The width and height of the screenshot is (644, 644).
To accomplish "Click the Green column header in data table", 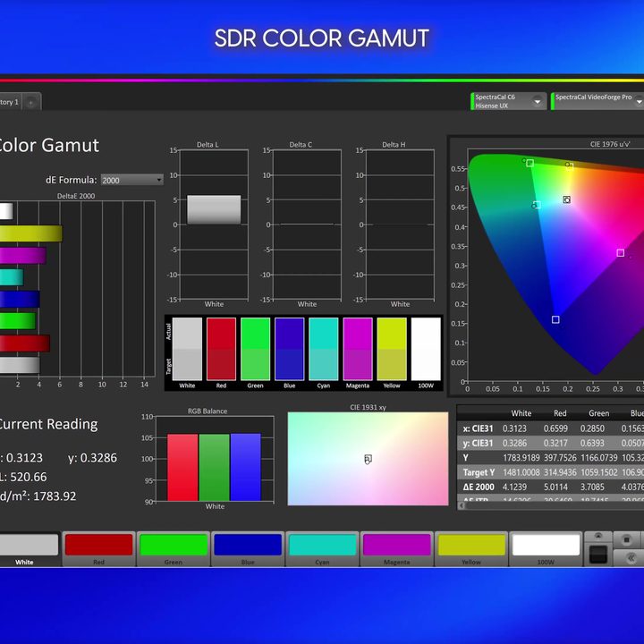I will 598,413.
